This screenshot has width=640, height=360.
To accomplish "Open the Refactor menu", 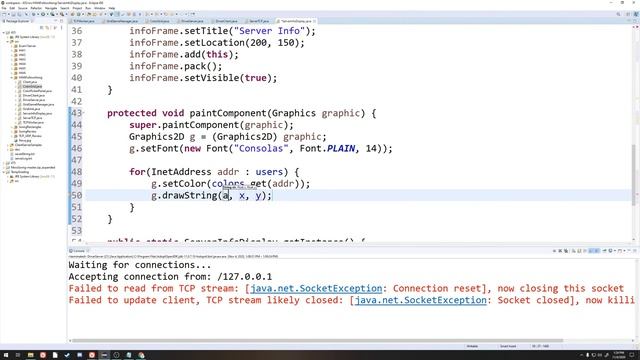I will 36,8.
